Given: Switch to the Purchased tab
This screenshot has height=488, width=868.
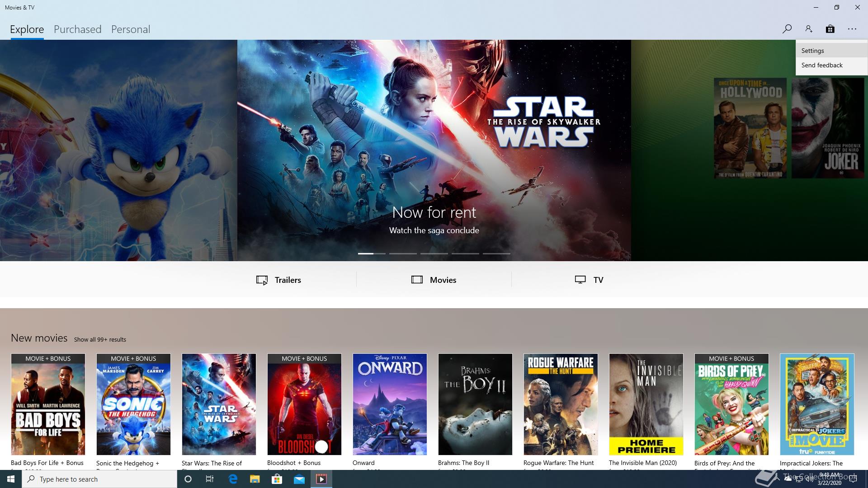Looking at the screenshot, I should [78, 29].
